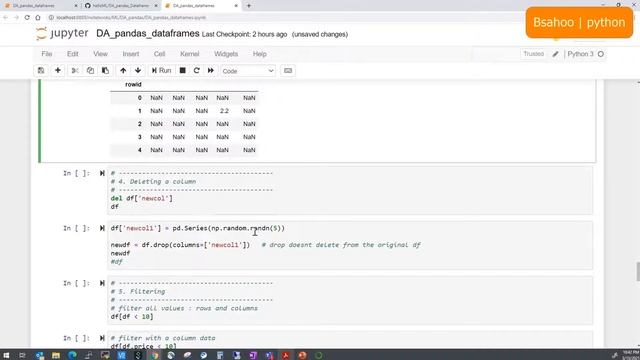The image size is (640, 360).
Task: Reload the browser page
Action: point(27,18)
